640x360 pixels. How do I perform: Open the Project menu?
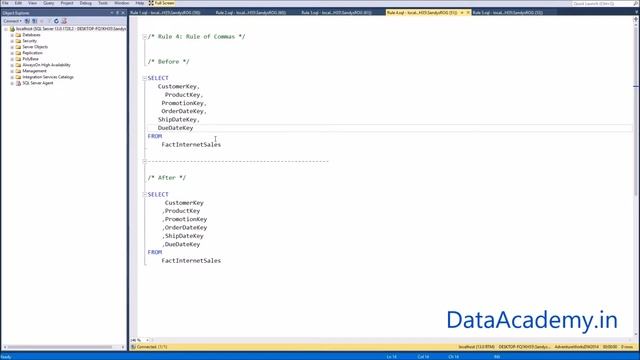pos(67,3)
